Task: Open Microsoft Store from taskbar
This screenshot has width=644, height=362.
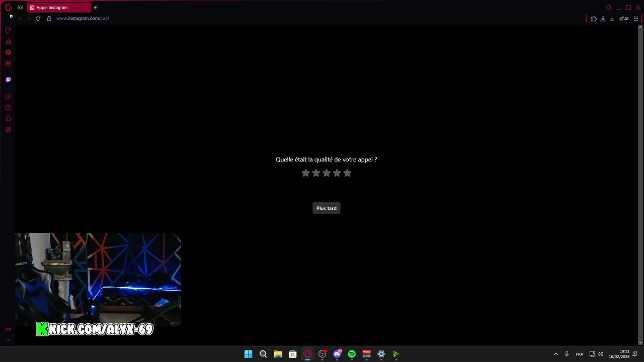Action: click(292, 354)
